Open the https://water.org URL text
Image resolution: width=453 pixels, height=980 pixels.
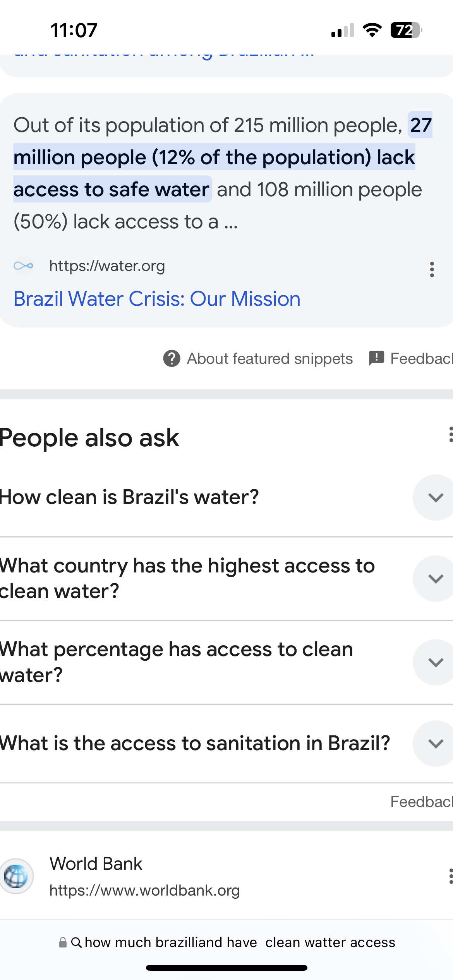[x=107, y=266]
